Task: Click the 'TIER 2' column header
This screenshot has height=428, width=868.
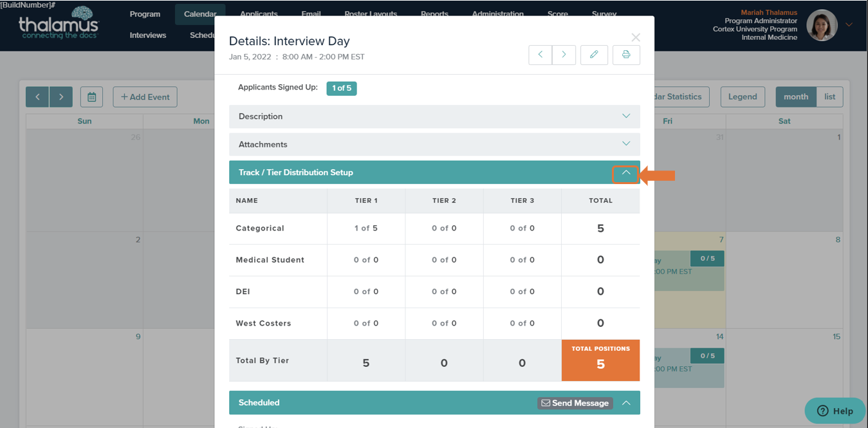Action: tap(444, 201)
